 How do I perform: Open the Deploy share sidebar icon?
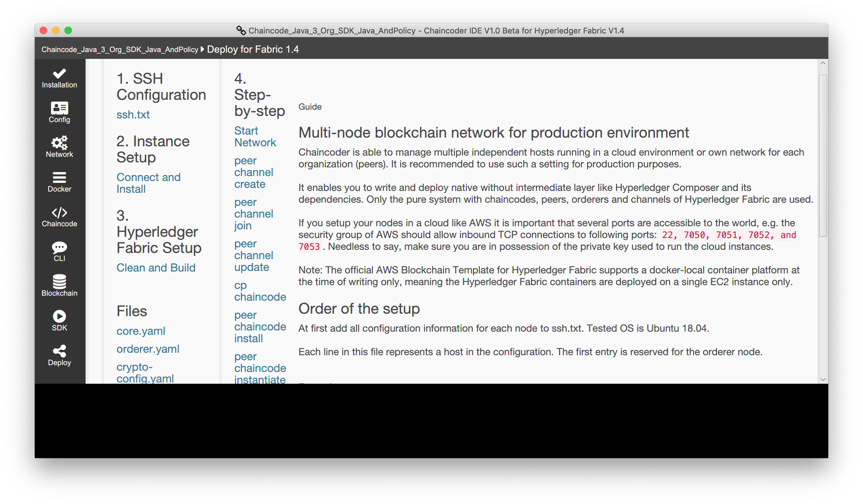pos(59,351)
